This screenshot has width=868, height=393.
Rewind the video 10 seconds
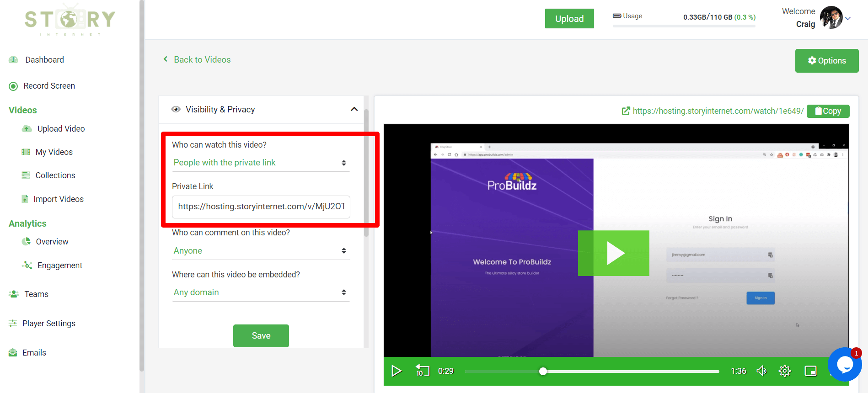tap(422, 371)
